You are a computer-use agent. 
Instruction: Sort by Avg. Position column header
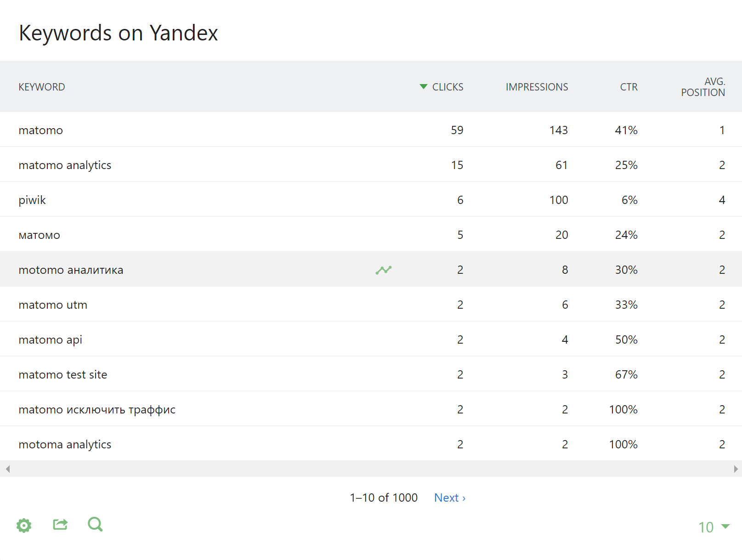(702, 87)
